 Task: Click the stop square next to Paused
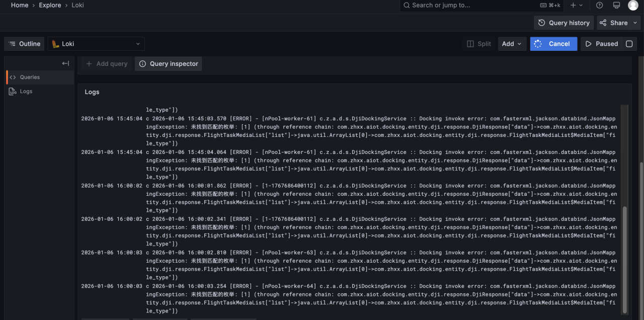[629, 44]
